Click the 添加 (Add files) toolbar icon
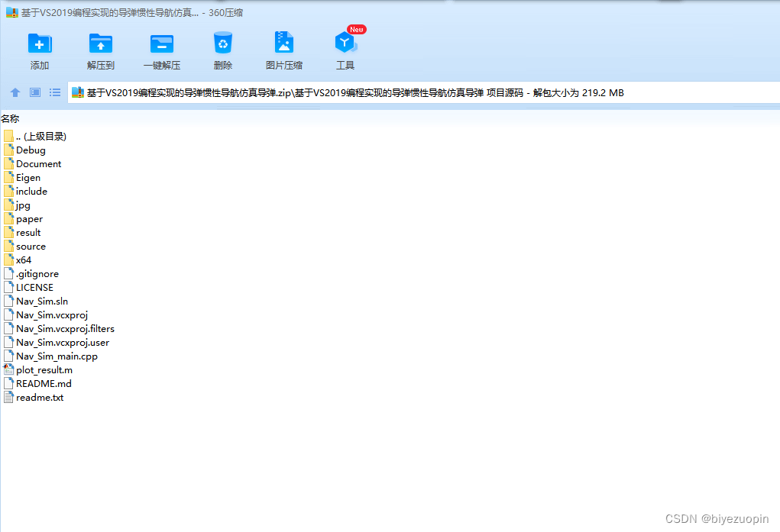This screenshot has width=780, height=532. click(39, 47)
